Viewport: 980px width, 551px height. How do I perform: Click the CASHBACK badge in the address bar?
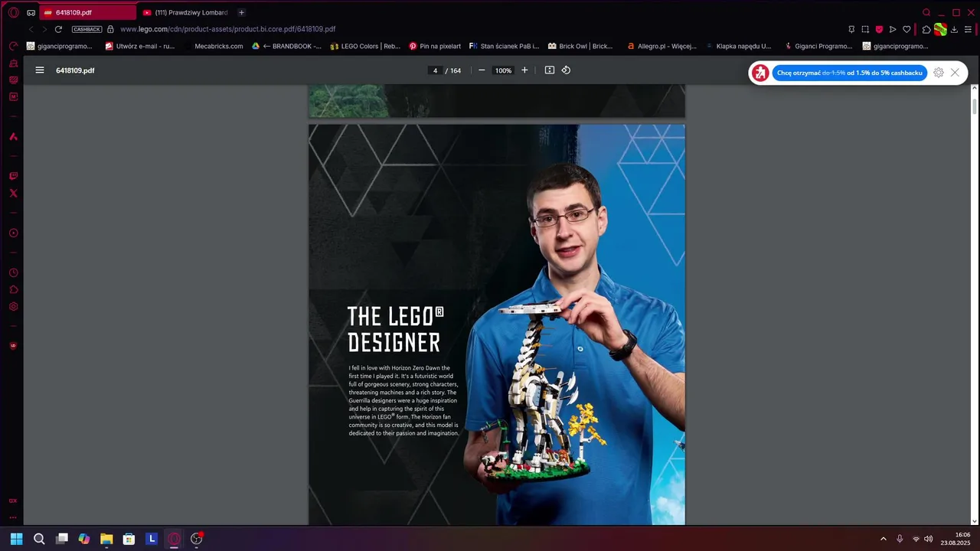point(87,29)
